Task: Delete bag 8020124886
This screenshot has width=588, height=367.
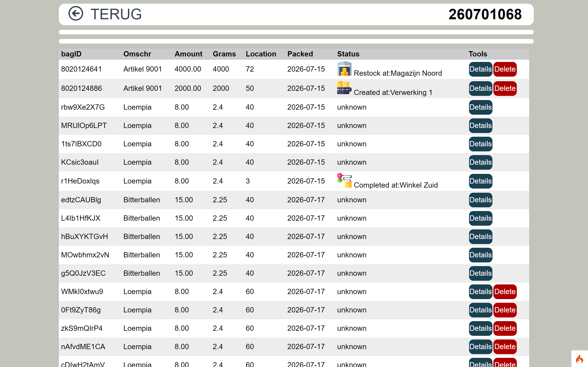Action: click(x=505, y=88)
